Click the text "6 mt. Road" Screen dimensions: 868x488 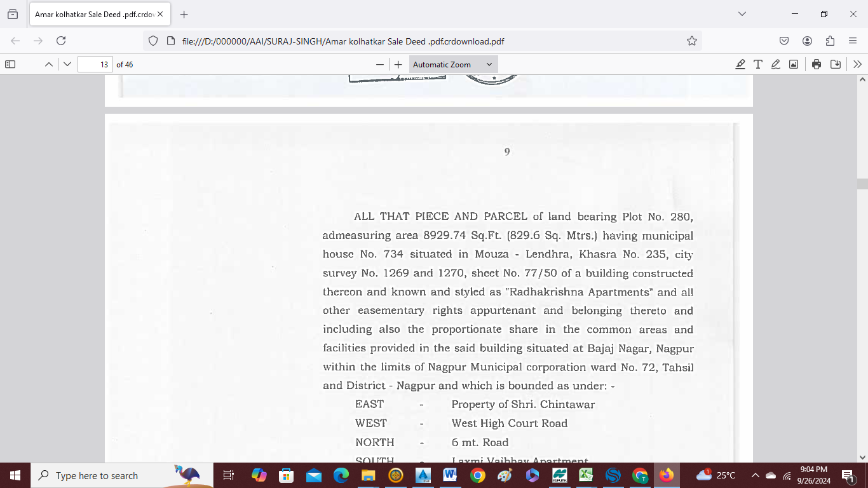click(480, 442)
